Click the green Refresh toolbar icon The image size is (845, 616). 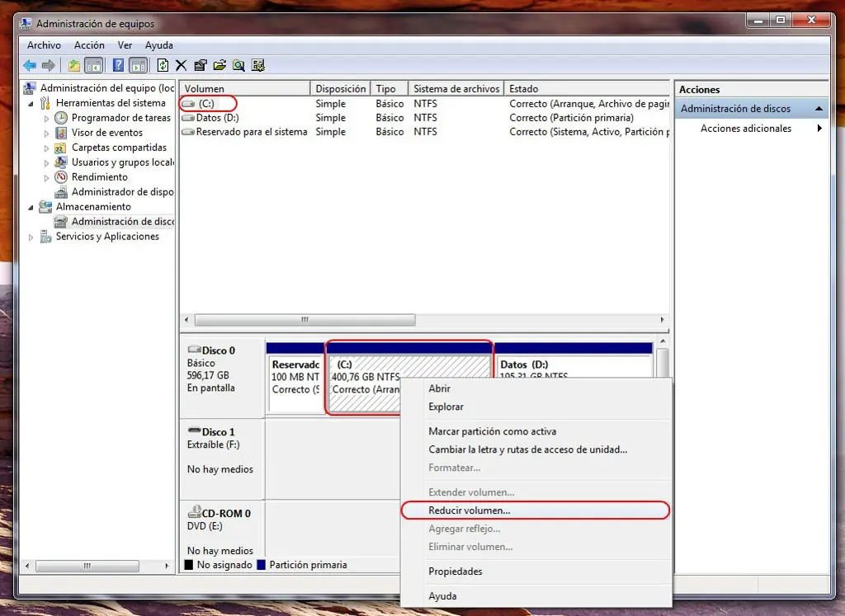(163, 66)
